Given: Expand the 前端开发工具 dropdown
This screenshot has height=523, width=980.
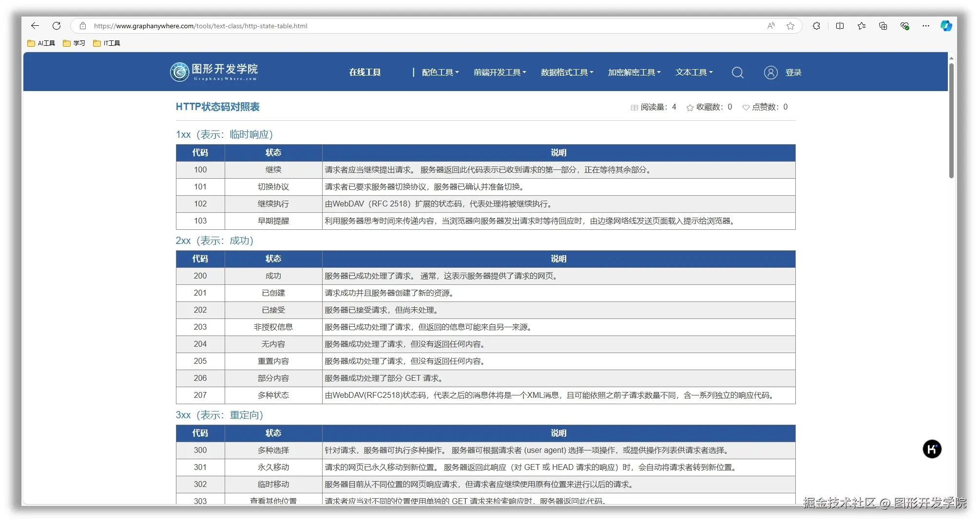Looking at the screenshot, I should 499,72.
